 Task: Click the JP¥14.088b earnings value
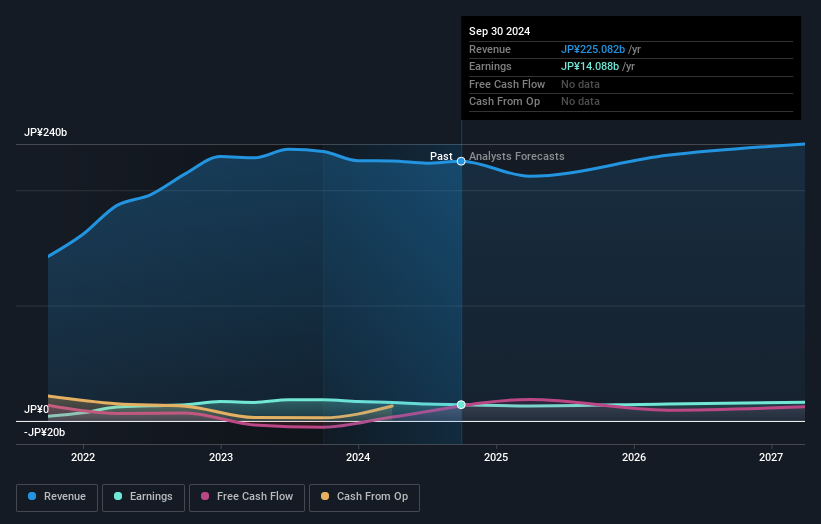point(590,66)
